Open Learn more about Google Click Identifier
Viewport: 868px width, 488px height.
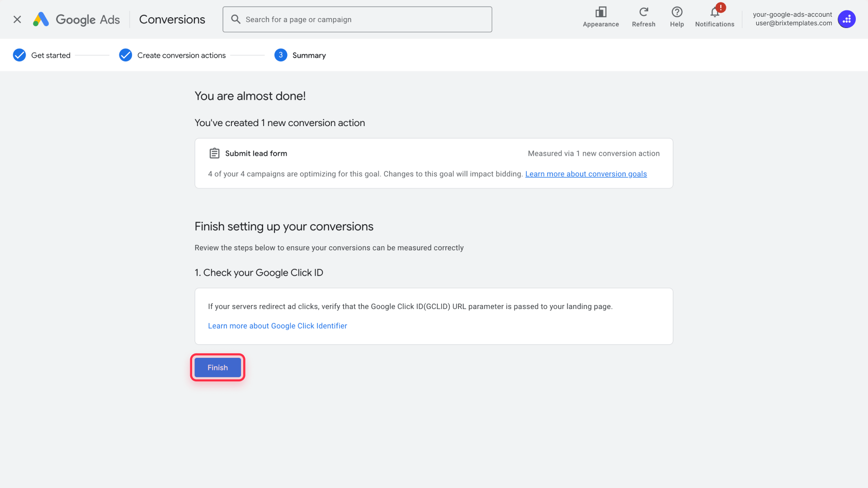(x=278, y=326)
